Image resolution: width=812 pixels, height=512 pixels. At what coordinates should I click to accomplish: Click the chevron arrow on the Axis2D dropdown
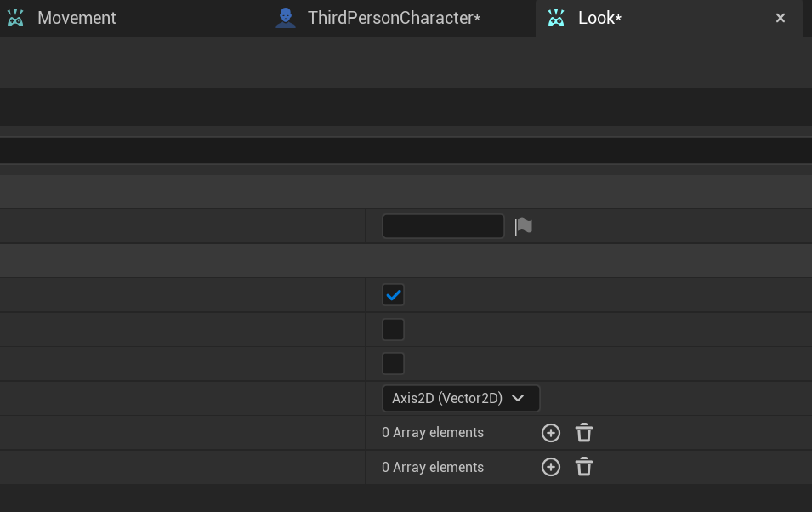click(518, 398)
